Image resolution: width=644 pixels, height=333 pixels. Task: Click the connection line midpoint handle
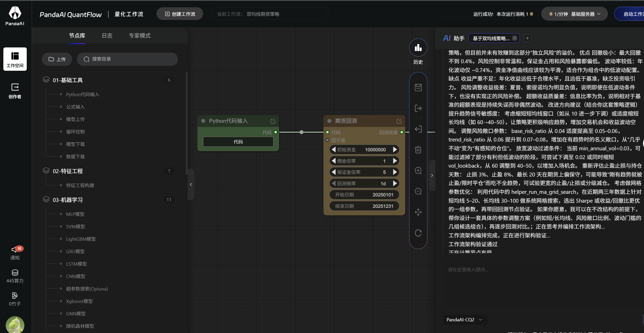[301, 132]
